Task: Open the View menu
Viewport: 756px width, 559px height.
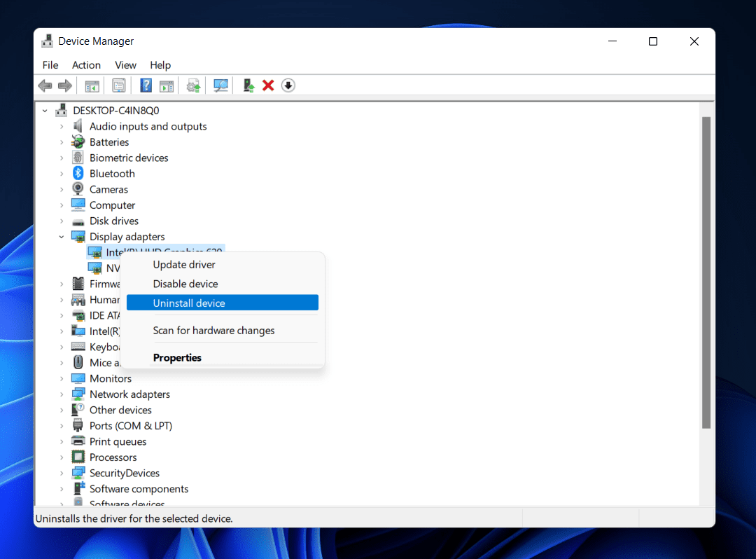Action: pos(125,65)
